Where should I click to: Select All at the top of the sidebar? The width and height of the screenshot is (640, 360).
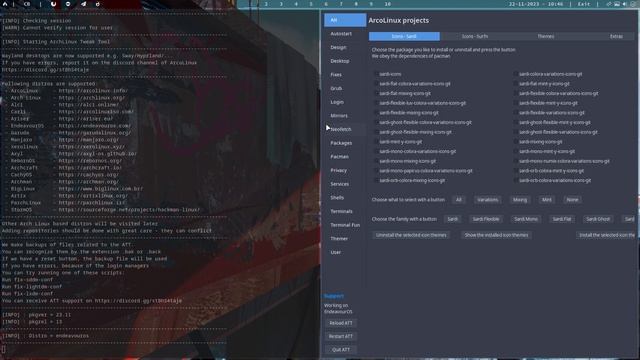tap(345, 20)
